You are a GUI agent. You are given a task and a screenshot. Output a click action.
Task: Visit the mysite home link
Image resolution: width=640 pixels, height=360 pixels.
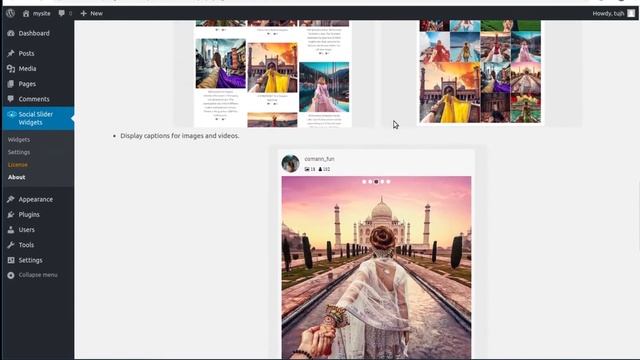coord(37,13)
